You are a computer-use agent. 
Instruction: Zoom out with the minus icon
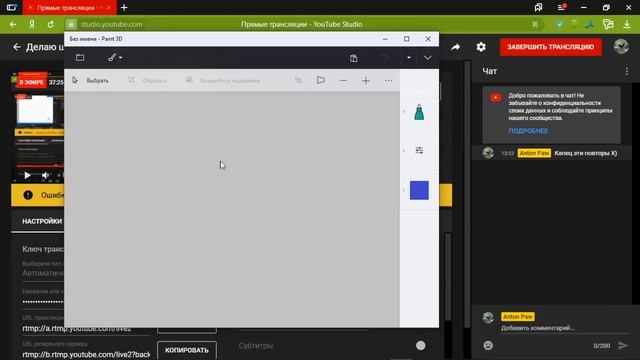343,80
